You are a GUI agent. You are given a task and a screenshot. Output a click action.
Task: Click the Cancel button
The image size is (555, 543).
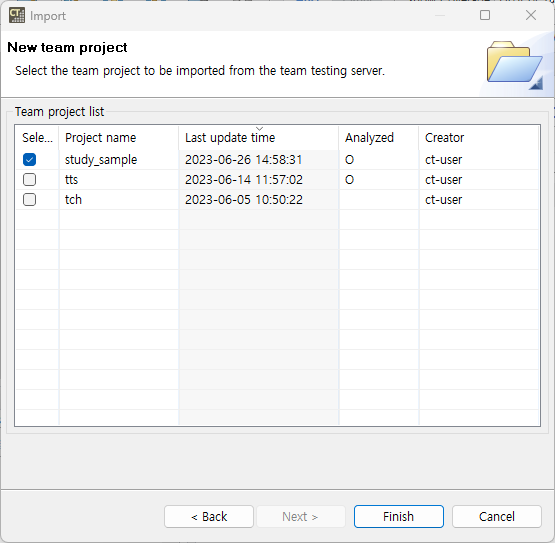pyautogui.click(x=497, y=516)
